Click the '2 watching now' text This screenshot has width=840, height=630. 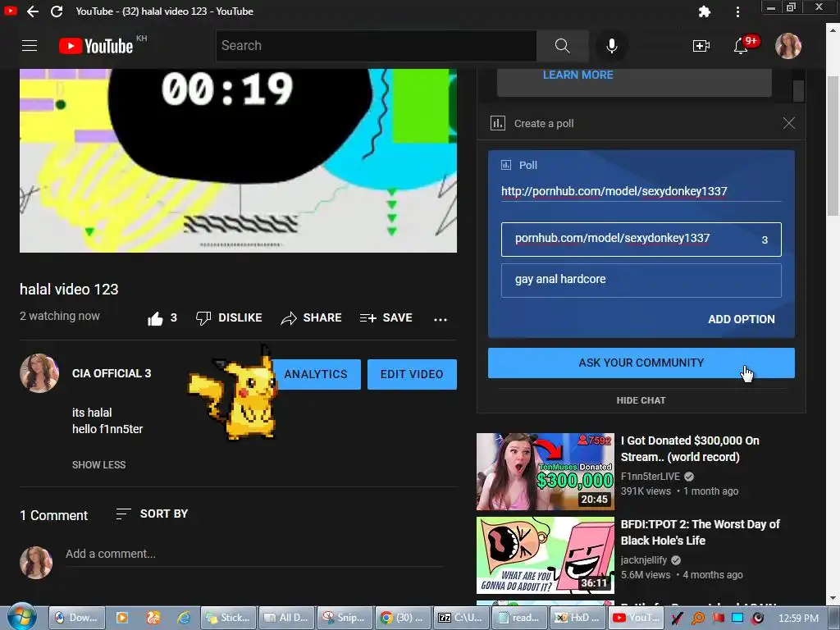tap(59, 316)
